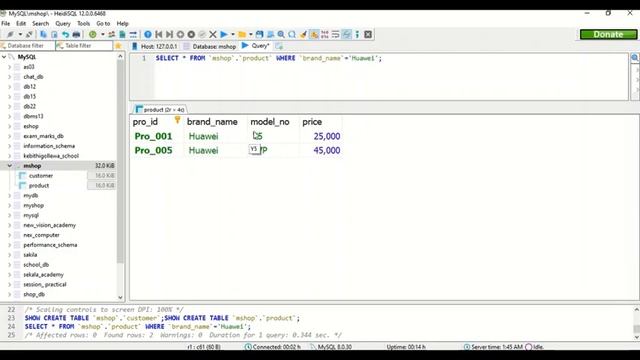
Task: Click the delete row minus icon
Action: [191, 35]
